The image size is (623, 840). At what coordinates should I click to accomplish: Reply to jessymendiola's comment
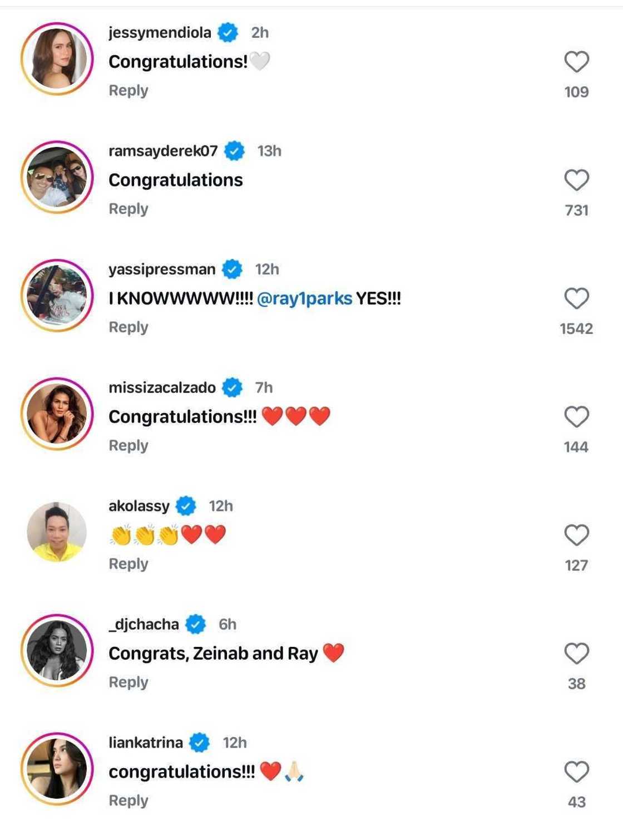128,90
